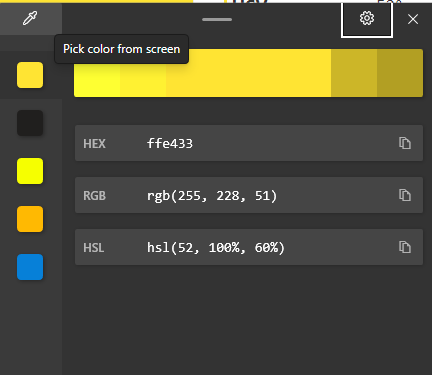Screen dimensions: 432x375
Task: Copy the RGB value to clipboard
Action: [x=405, y=195]
